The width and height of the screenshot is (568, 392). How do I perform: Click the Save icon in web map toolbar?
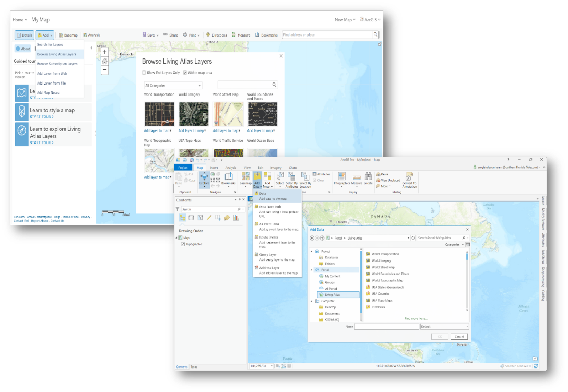pos(144,35)
